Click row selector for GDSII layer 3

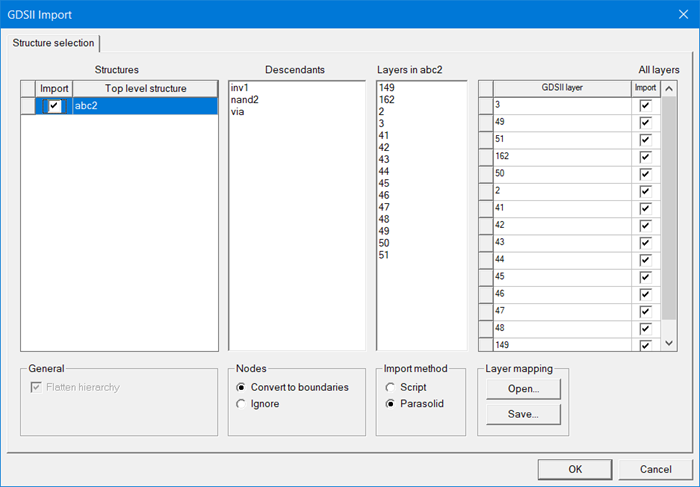(x=486, y=106)
